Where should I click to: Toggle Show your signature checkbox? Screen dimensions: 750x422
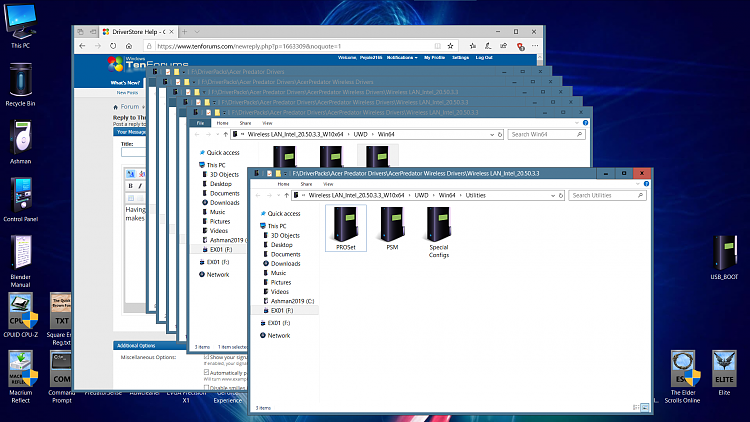coord(207,357)
